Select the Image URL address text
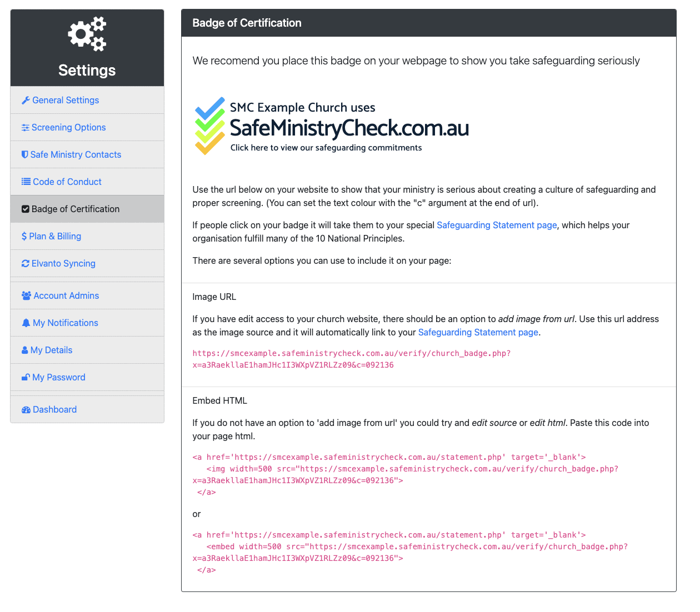 pyautogui.click(x=351, y=359)
